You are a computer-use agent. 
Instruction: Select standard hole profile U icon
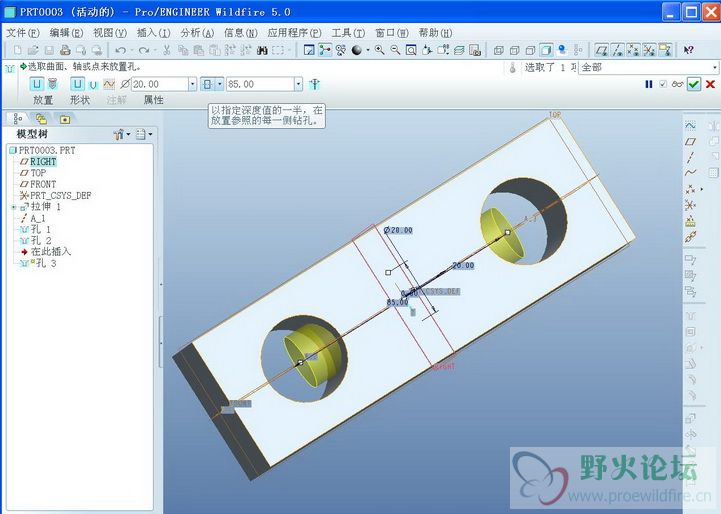(93, 85)
